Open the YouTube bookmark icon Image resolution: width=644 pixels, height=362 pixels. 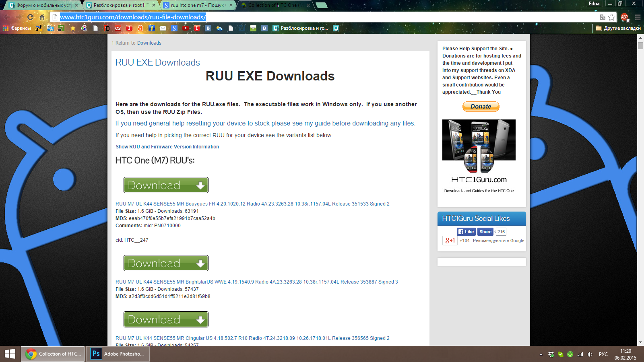tap(186, 28)
